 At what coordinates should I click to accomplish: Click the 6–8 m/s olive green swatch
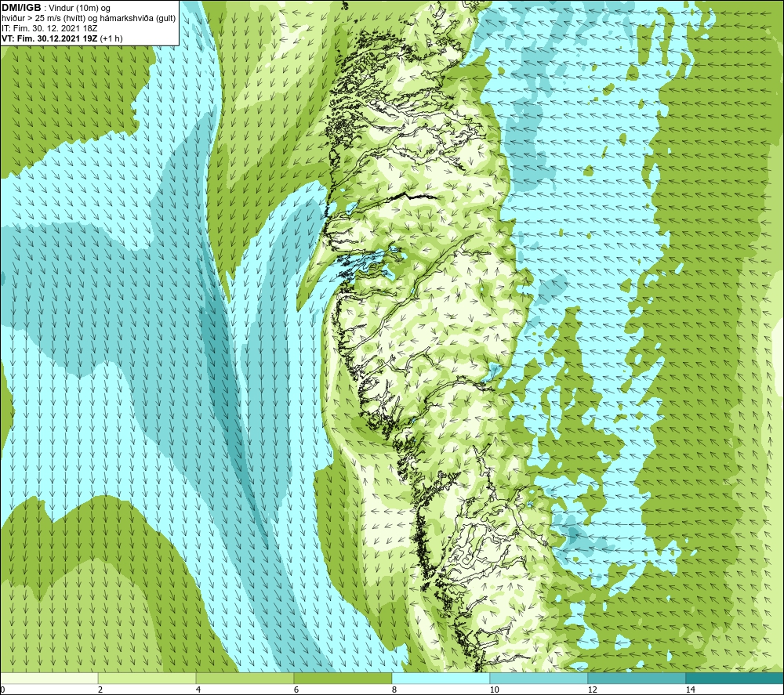[343, 678]
